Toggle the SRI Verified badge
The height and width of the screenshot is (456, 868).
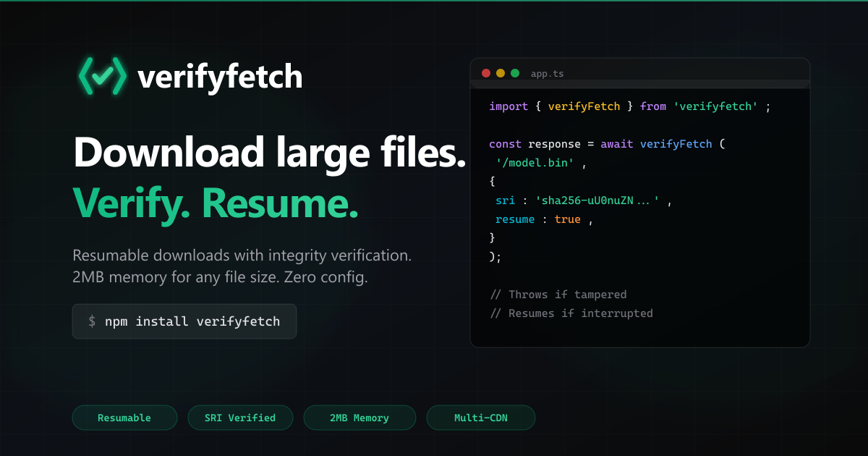[x=240, y=418]
